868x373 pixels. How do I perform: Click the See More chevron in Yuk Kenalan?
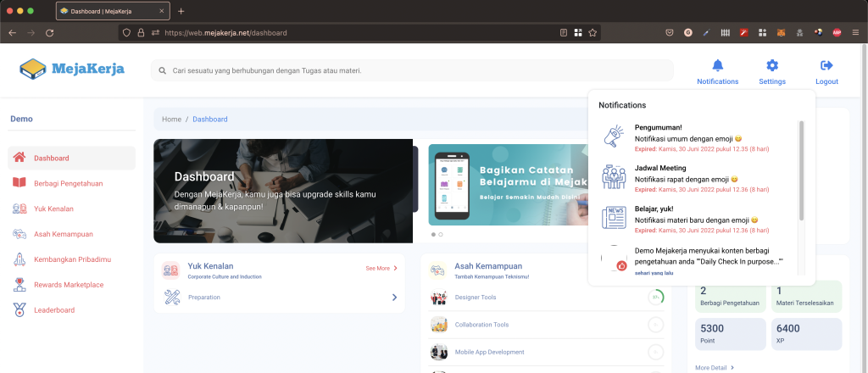pyautogui.click(x=395, y=268)
